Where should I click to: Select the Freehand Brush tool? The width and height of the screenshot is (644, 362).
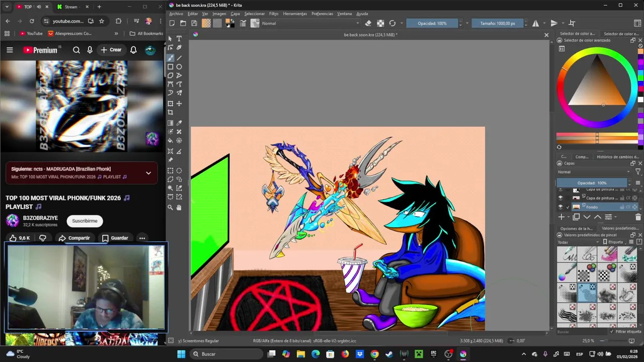[x=171, y=58]
